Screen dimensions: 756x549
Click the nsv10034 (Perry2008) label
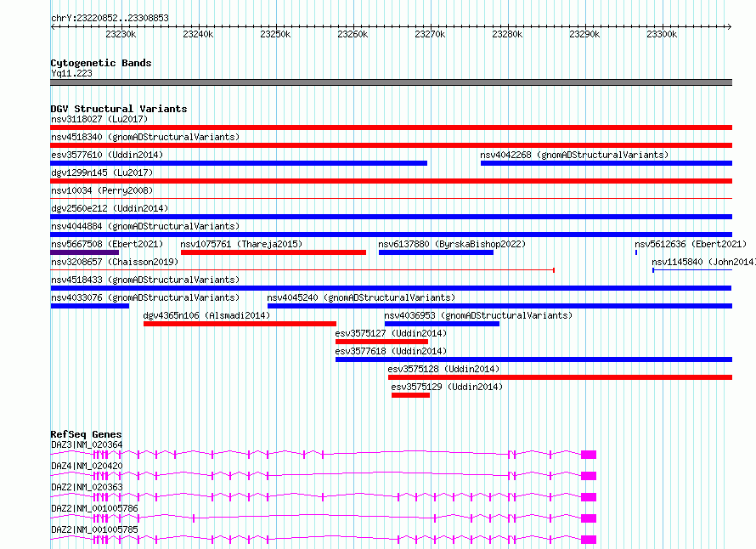tap(102, 190)
